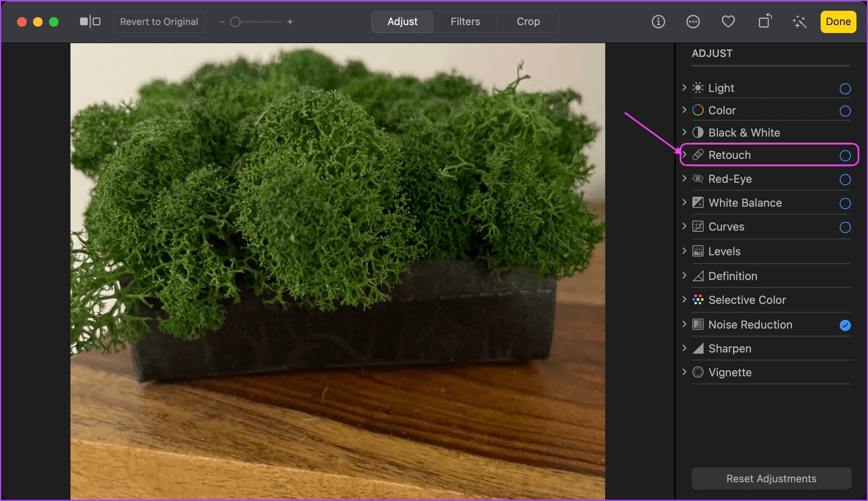Select the Selective Color icon
The height and width of the screenshot is (501, 868).
698,300
